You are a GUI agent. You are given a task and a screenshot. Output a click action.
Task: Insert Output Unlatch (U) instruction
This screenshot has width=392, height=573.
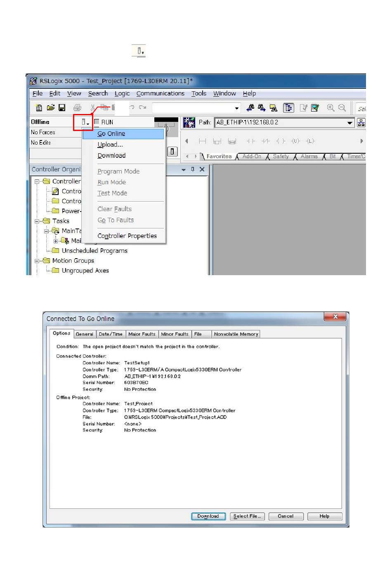(x=295, y=141)
